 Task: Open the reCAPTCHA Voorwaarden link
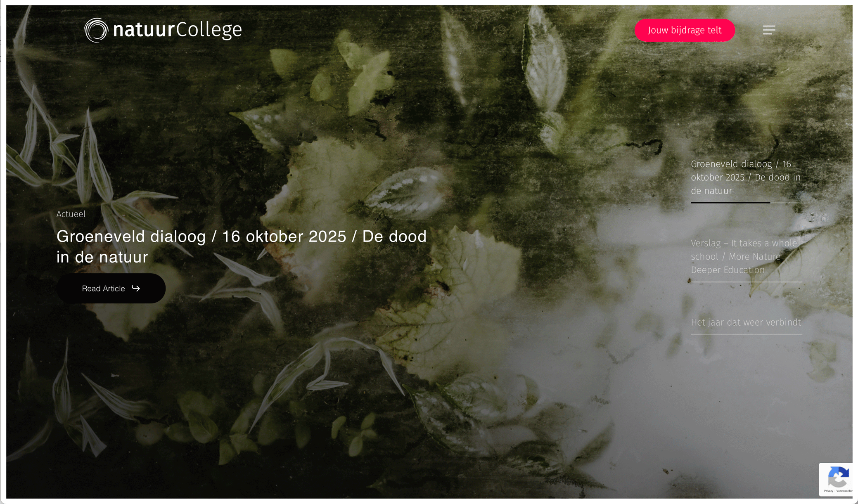coord(844,491)
